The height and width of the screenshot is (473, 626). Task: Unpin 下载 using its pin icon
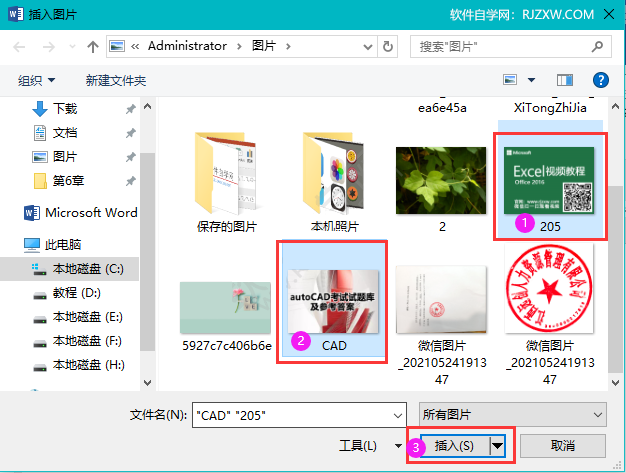tap(131, 109)
